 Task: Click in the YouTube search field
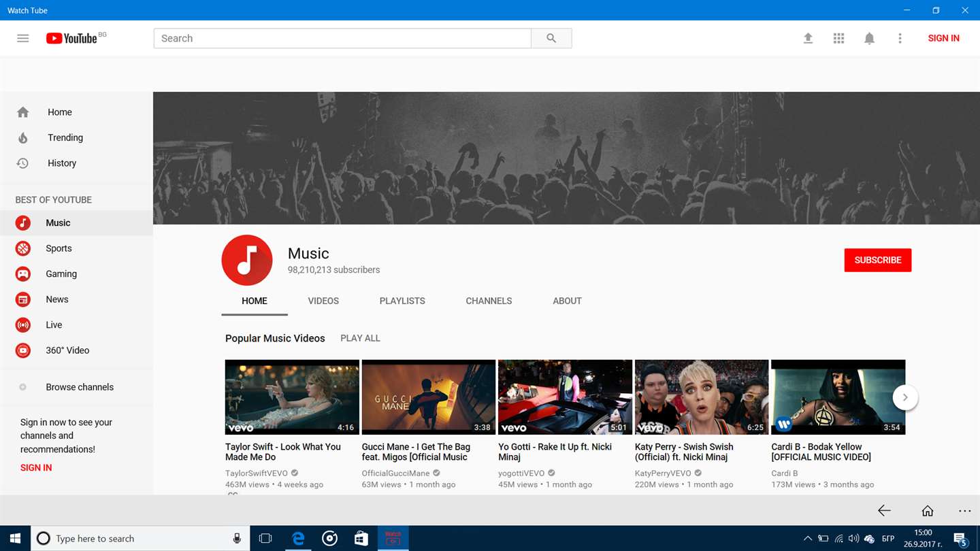click(342, 38)
